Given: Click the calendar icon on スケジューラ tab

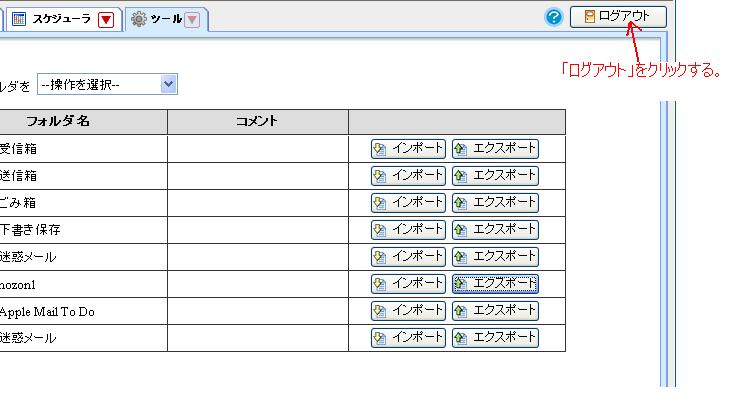Looking at the screenshot, I should [18, 19].
